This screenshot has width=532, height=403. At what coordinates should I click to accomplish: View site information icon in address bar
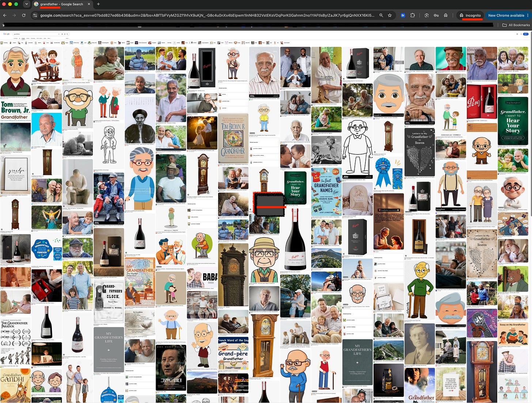(35, 15)
